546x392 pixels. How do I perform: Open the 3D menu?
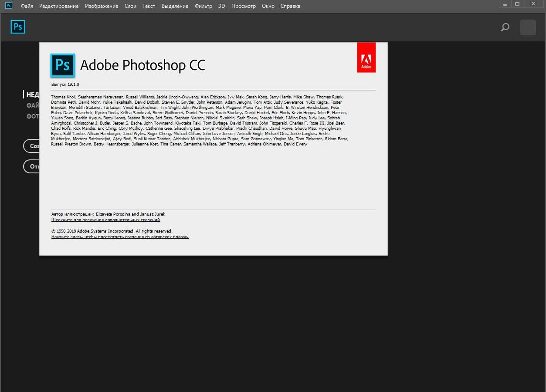click(x=222, y=6)
